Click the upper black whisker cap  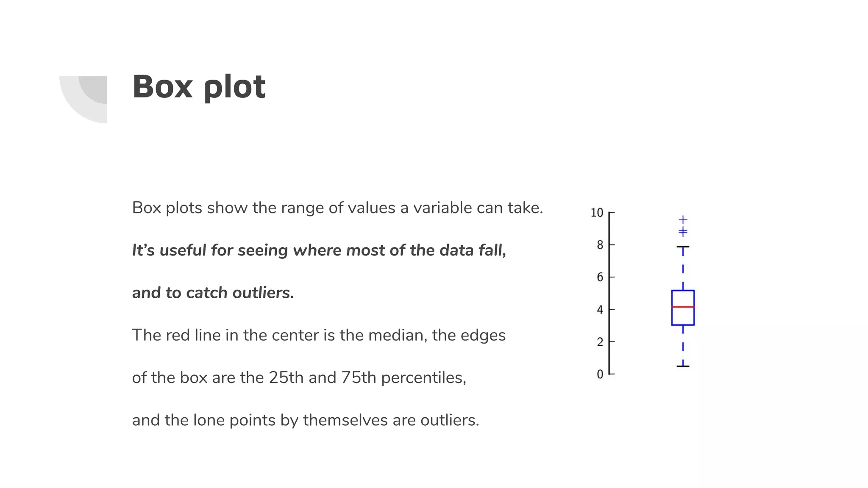coord(683,247)
